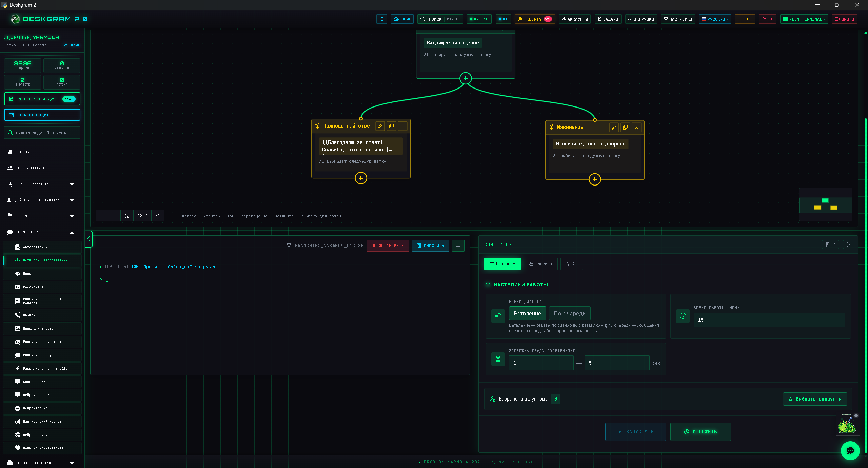
Task: Duplicate the Полноценный ответ block
Action: click(x=391, y=126)
